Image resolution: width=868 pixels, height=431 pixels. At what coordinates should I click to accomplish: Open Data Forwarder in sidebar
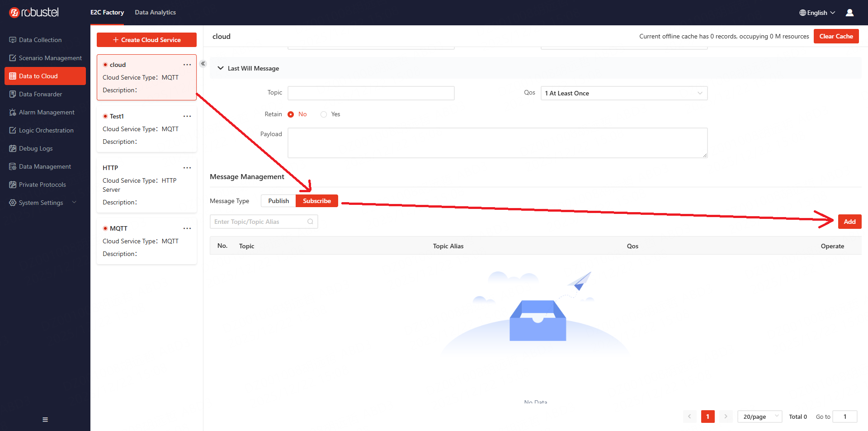[x=40, y=94]
